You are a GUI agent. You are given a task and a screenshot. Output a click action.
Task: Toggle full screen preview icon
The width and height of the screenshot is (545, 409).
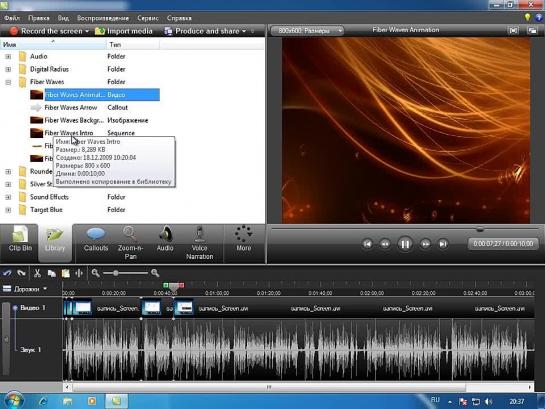(513, 31)
